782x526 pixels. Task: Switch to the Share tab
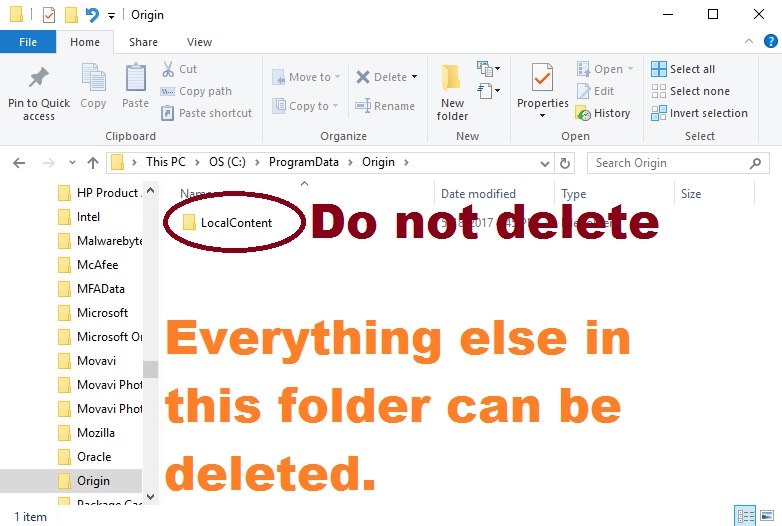[143, 42]
